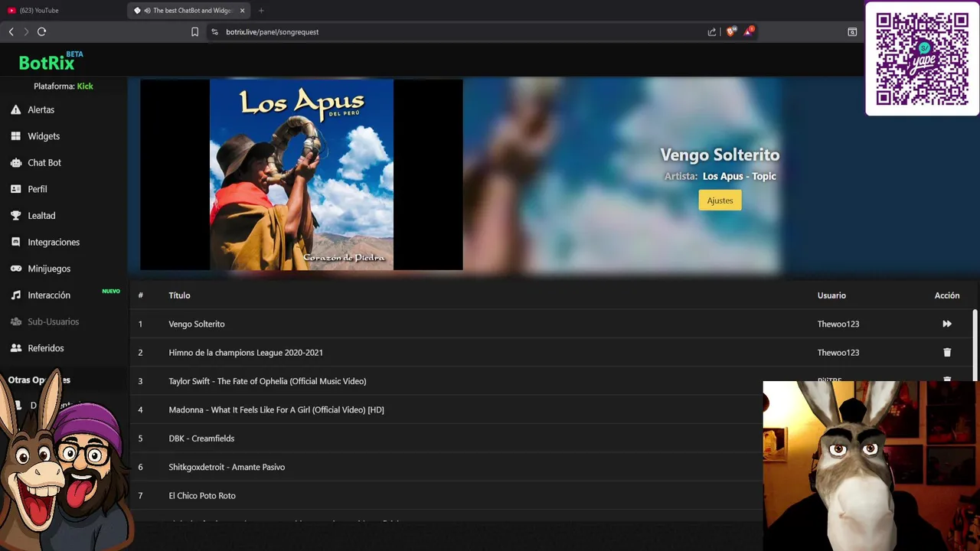Bookmark this page with bookmark icon
Viewport: 980px width, 551px height.
[x=194, y=31]
